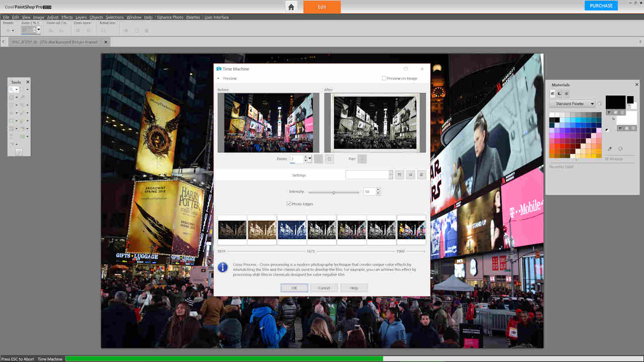Select the blue cyanotype era thumbnail
The height and width of the screenshot is (362, 644).
(292, 230)
